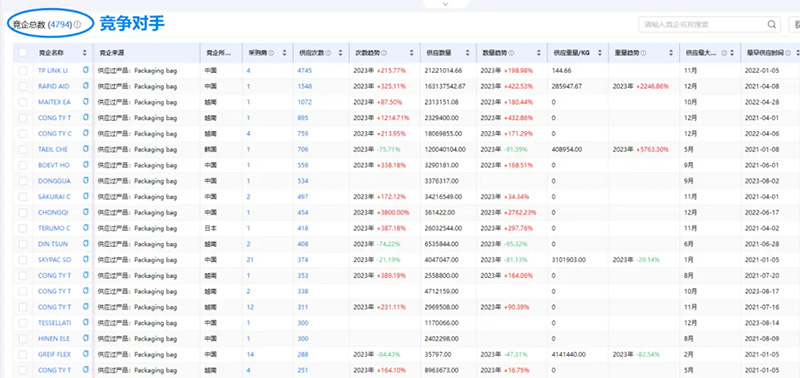Copy the RAPID AID company name
The image size is (800, 378).
[85, 86]
